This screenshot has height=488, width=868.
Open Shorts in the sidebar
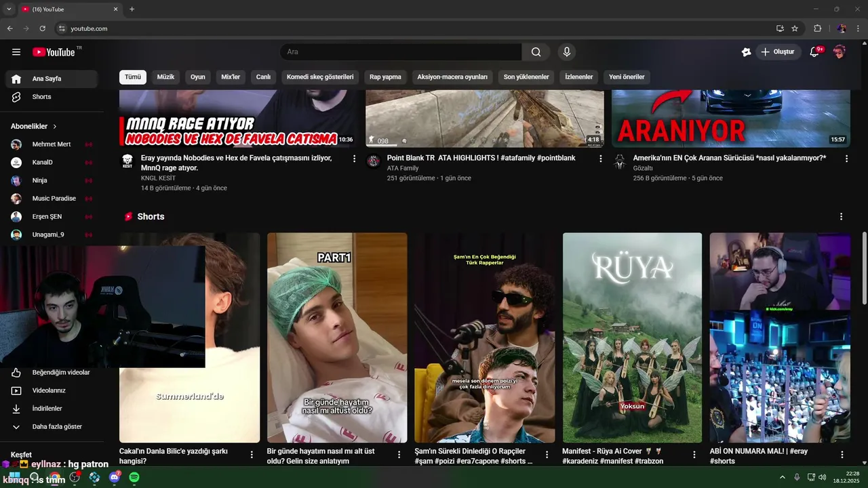point(52,97)
